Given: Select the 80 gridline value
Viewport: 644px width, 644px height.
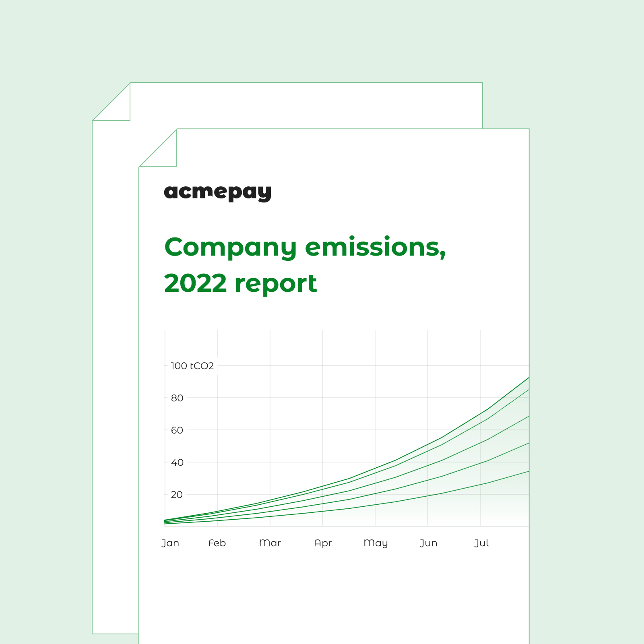Looking at the screenshot, I should click(177, 397).
